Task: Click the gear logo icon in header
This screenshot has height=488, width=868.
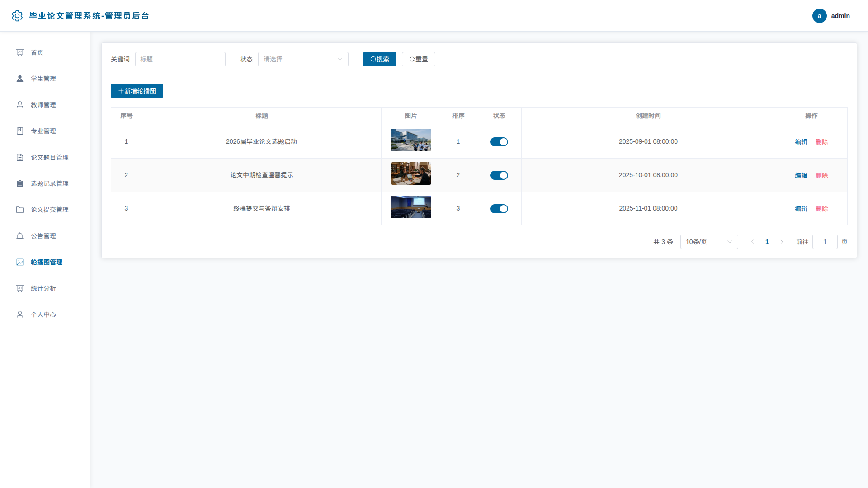Action: [17, 16]
